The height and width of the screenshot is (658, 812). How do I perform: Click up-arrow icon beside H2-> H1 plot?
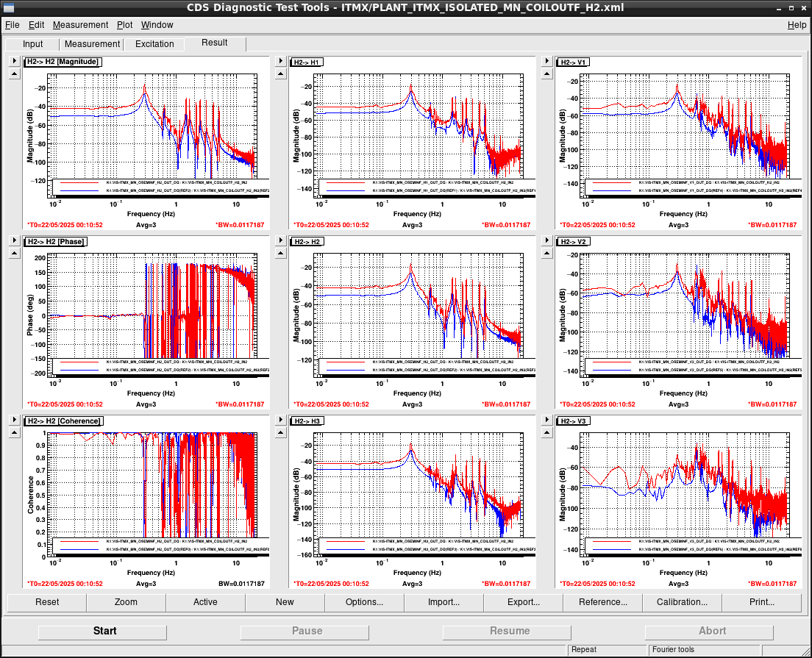pos(281,74)
